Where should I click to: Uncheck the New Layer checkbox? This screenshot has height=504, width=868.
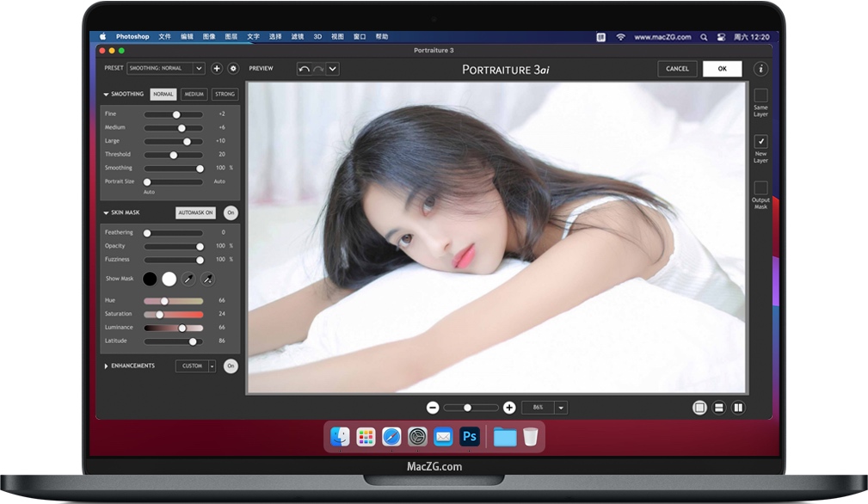760,141
